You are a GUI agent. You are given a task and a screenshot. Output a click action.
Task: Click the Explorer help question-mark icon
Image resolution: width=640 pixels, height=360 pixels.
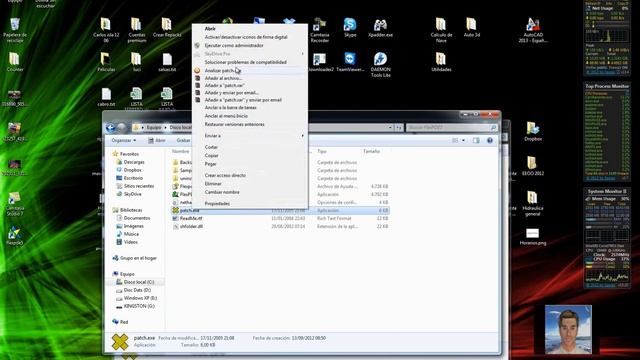(489, 140)
